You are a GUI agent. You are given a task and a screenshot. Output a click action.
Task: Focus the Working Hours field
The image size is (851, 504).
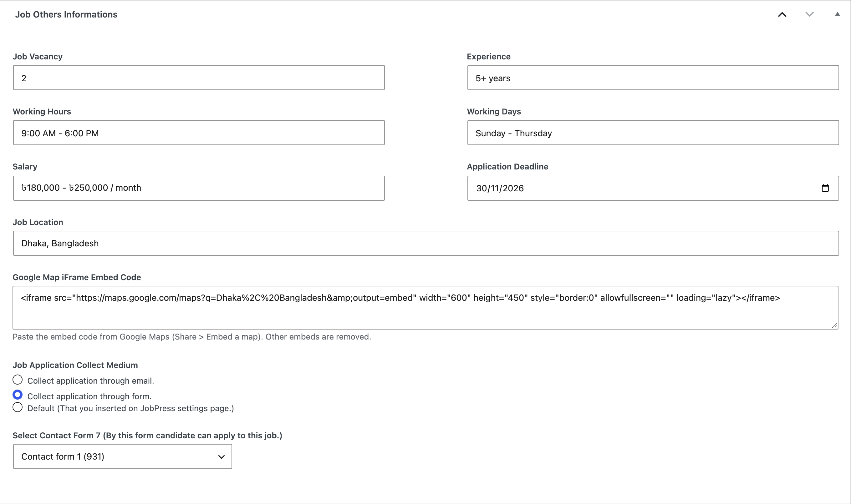199,133
